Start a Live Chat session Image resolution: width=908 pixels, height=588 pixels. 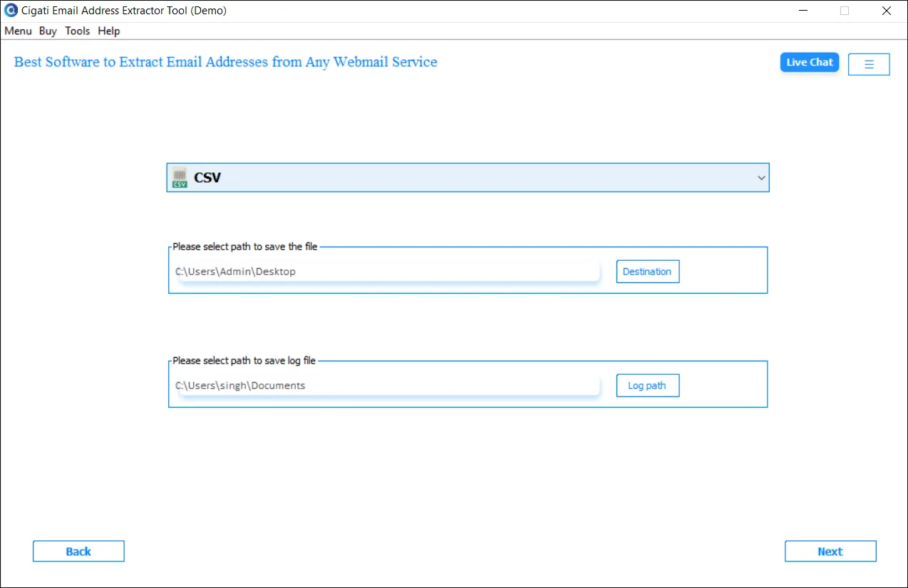[810, 63]
